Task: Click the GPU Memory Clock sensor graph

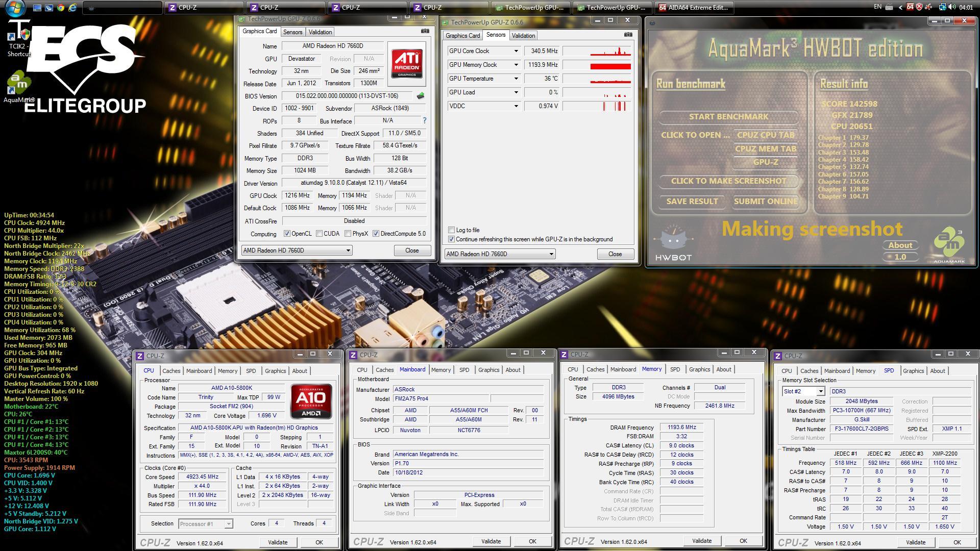Action: (x=597, y=65)
